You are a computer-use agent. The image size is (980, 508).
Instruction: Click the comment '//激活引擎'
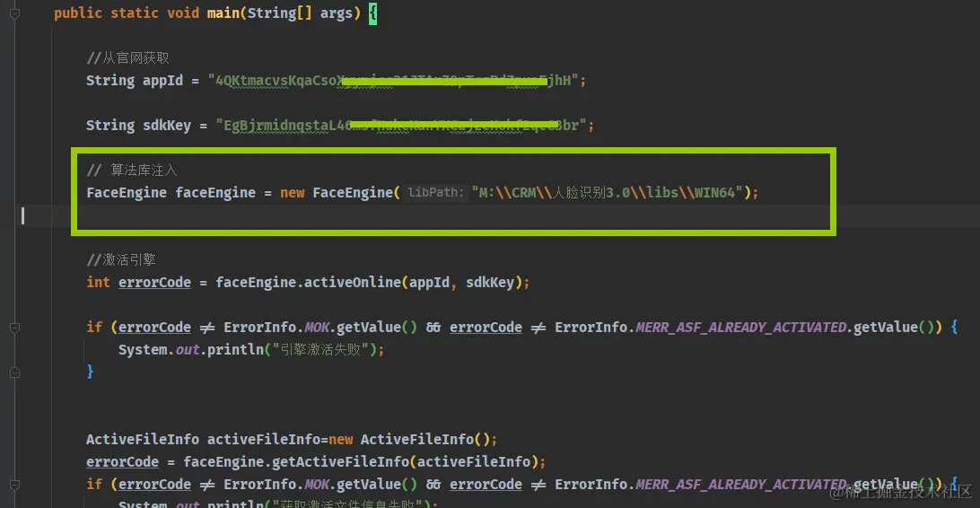click(121, 260)
